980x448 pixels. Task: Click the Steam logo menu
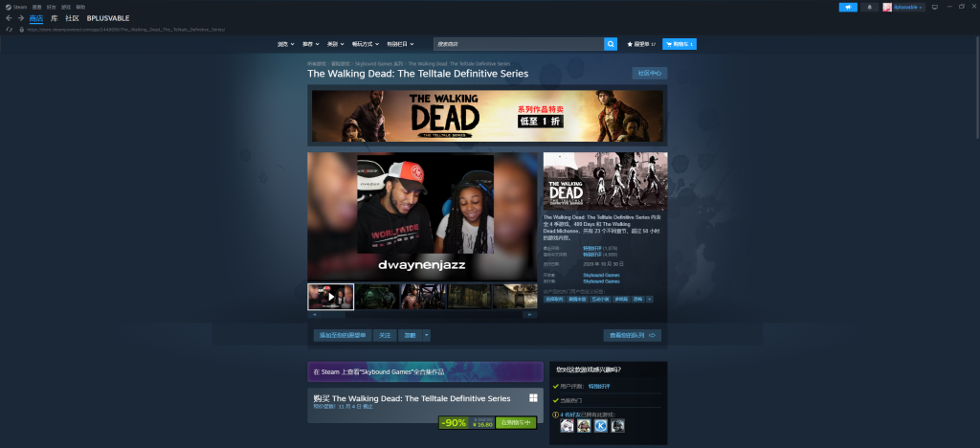pos(17,7)
